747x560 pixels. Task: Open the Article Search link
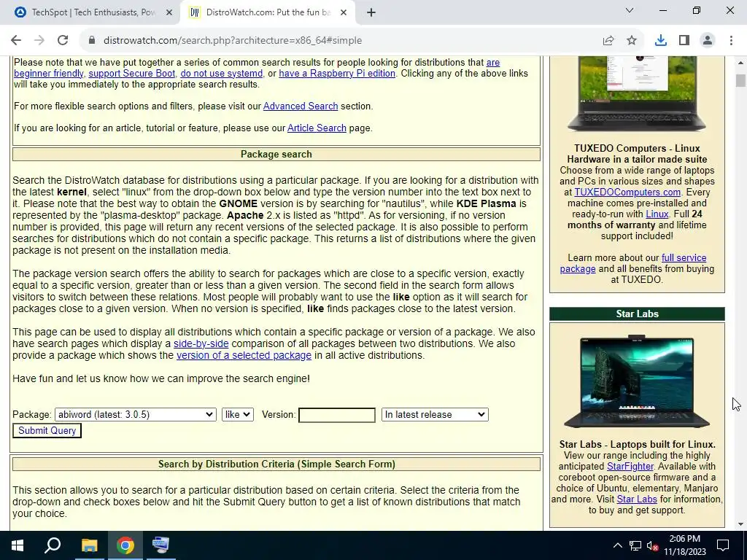coord(317,128)
